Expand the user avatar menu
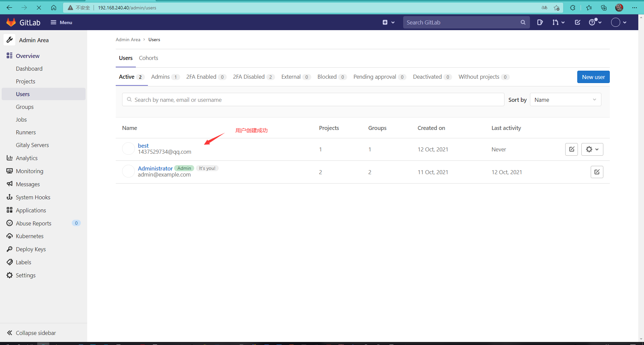This screenshot has width=644, height=345. 619,22
